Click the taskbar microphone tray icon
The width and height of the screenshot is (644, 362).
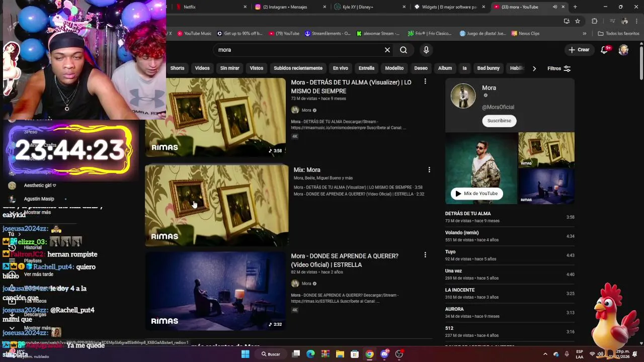(x=567, y=354)
